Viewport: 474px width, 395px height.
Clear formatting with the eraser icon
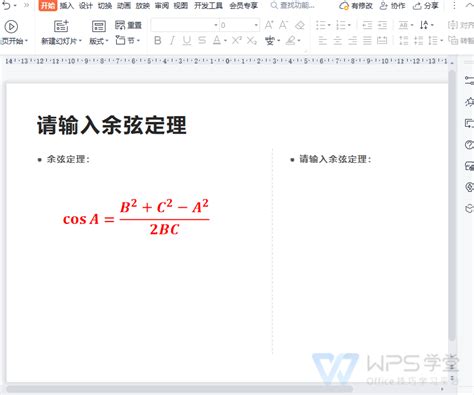tap(300, 25)
